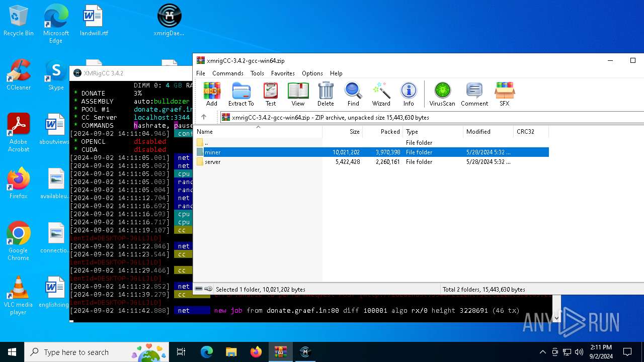644x362 pixels.
Task: Open the connectio image file on the desktop
Action: [55, 238]
